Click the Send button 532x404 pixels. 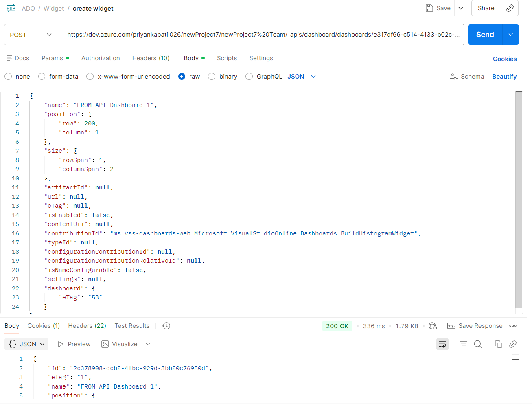pyautogui.click(x=485, y=35)
